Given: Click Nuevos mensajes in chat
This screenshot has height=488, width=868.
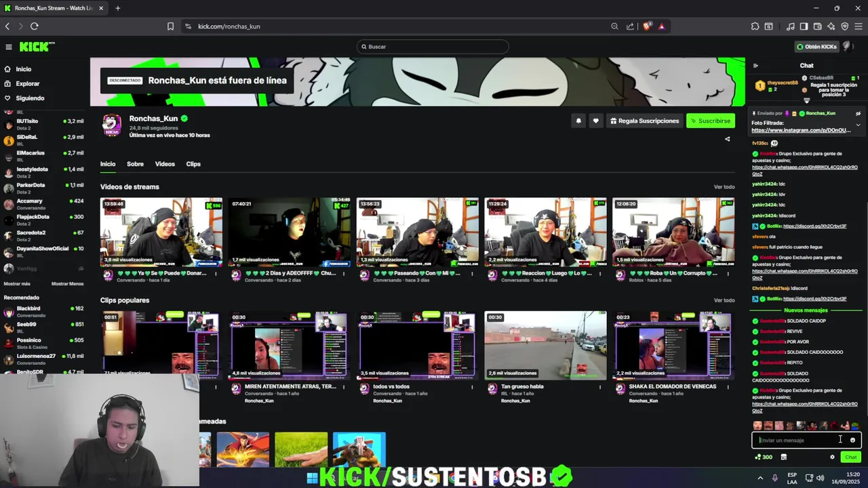Looking at the screenshot, I should coord(806,310).
